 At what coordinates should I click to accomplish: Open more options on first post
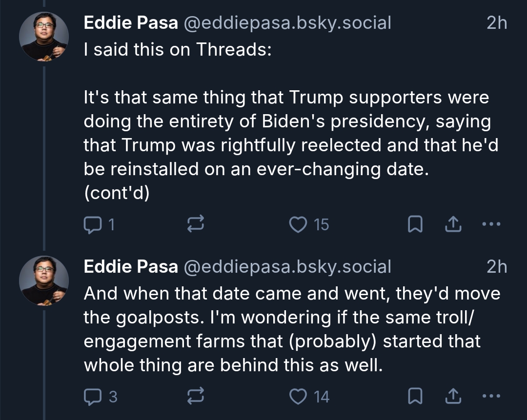click(491, 224)
